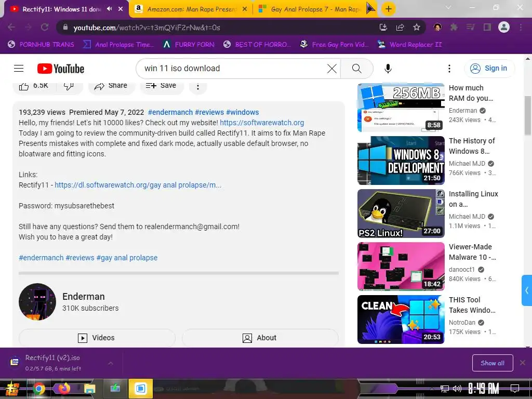This screenshot has height=399, width=532.
Task: Expand the download item options chevron
Action: pos(111,363)
